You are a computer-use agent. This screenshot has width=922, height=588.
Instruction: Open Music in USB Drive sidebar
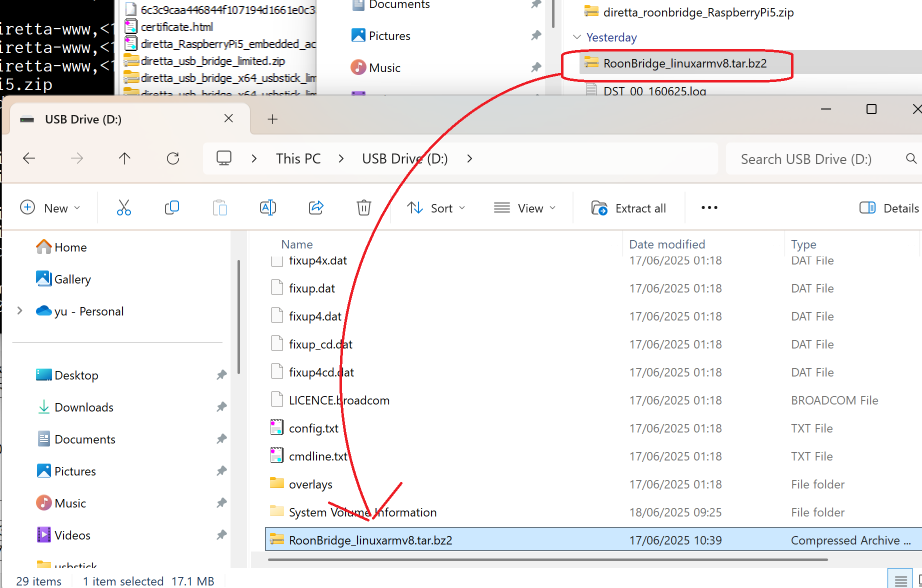coord(60,503)
